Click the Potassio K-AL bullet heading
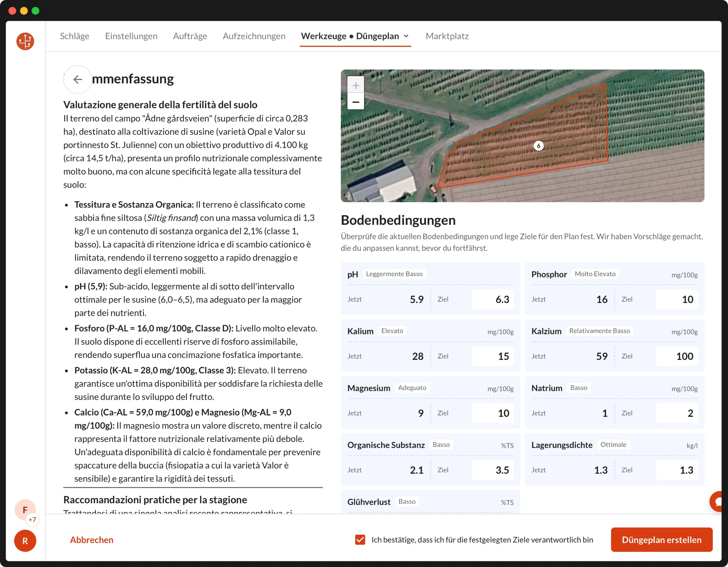 155,370
